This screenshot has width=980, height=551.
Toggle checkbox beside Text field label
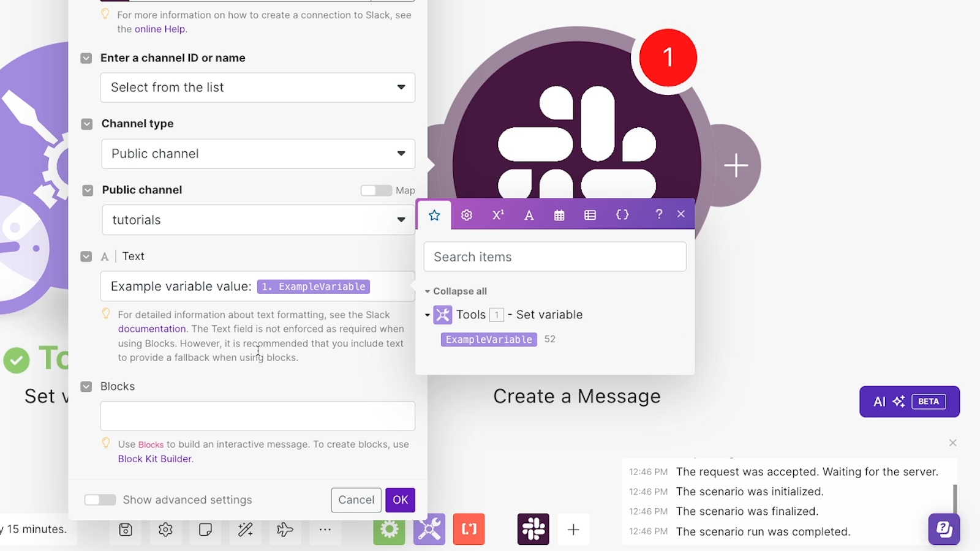click(x=86, y=257)
